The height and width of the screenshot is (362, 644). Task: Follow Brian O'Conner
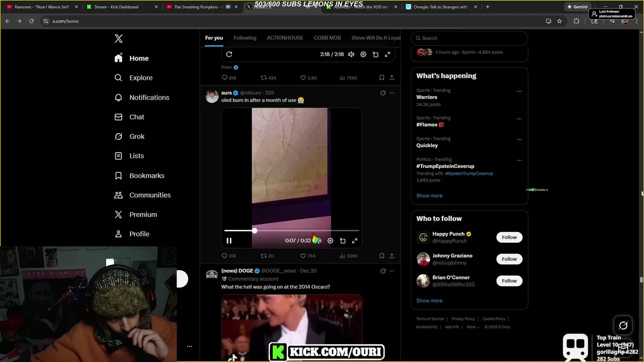509,281
